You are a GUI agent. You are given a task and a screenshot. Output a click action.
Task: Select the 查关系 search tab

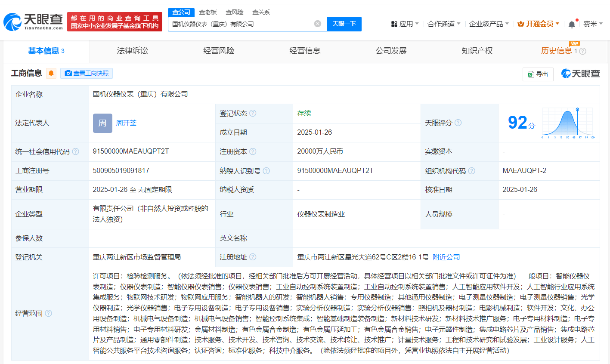pos(261,12)
